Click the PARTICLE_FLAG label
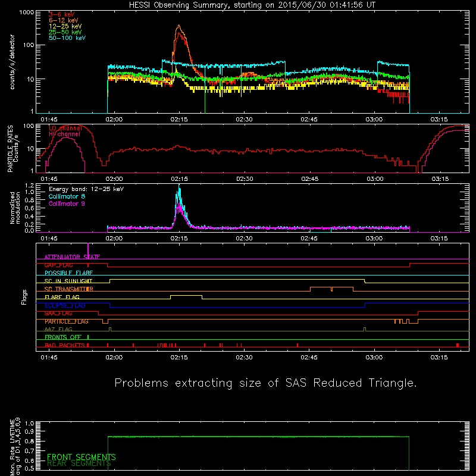The width and height of the screenshot is (476, 476). click(x=67, y=321)
